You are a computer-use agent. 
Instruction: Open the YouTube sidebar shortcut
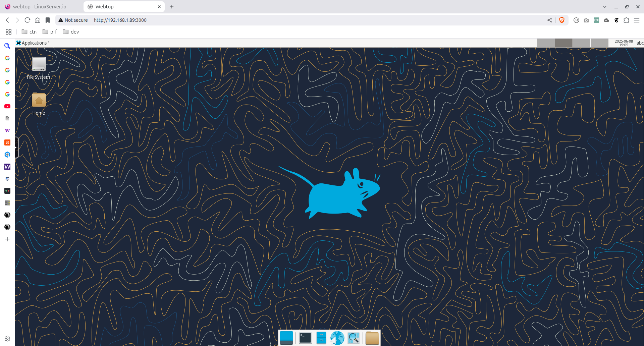click(x=7, y=106)
